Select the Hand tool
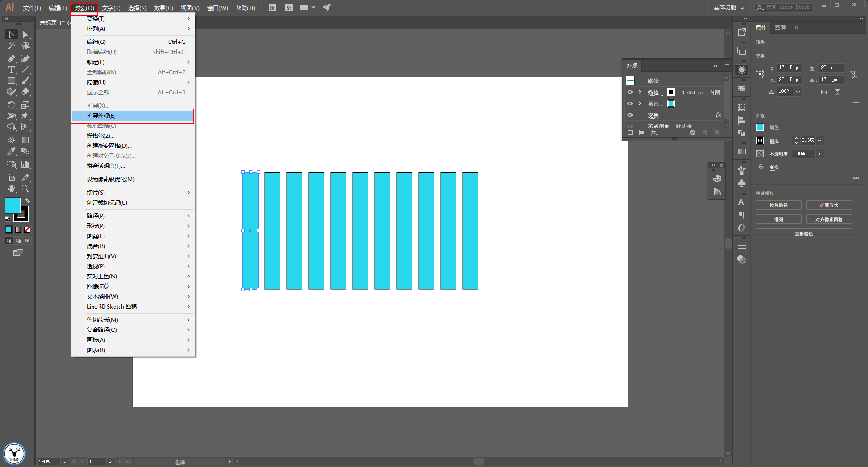Screen dimensions: 868x467 (11, 189)
